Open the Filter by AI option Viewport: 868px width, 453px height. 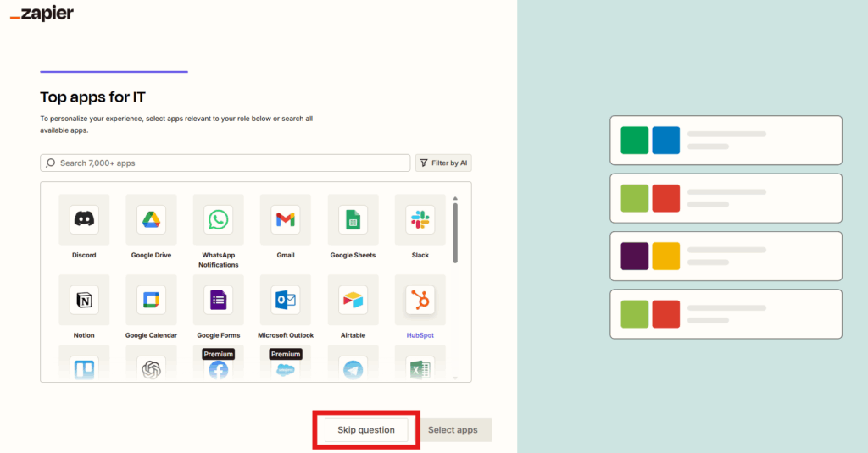point(443,163)
